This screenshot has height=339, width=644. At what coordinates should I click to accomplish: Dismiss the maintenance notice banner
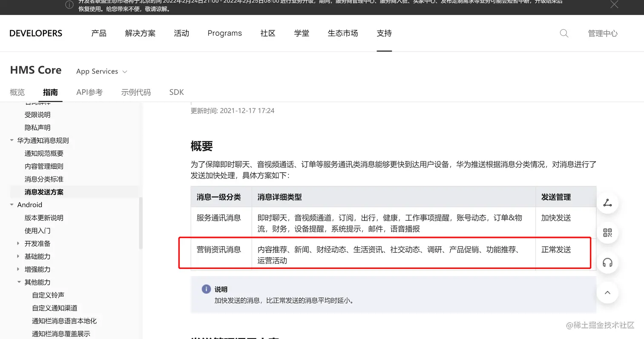pos(614,5)
